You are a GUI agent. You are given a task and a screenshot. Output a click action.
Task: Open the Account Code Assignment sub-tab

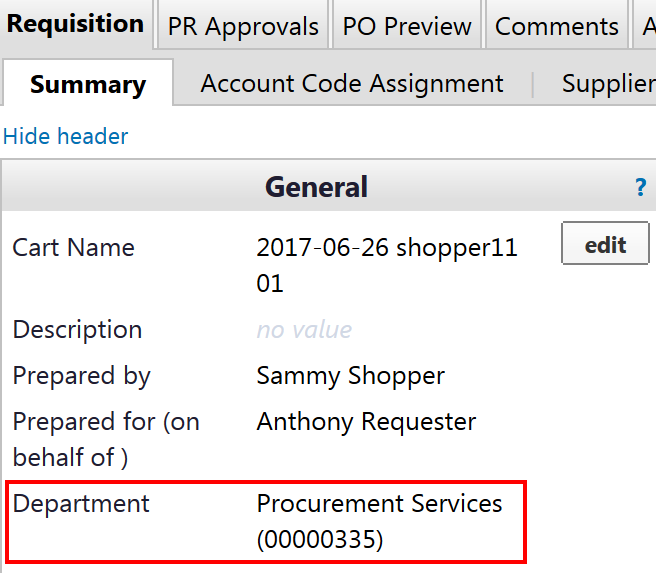[x=352, y=84]
